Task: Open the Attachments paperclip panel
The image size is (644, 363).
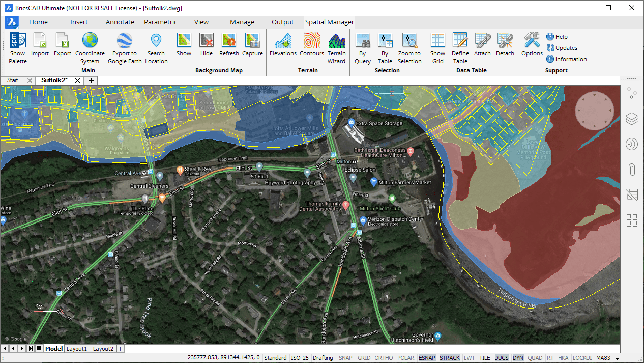Action: [x=632, y=169]
